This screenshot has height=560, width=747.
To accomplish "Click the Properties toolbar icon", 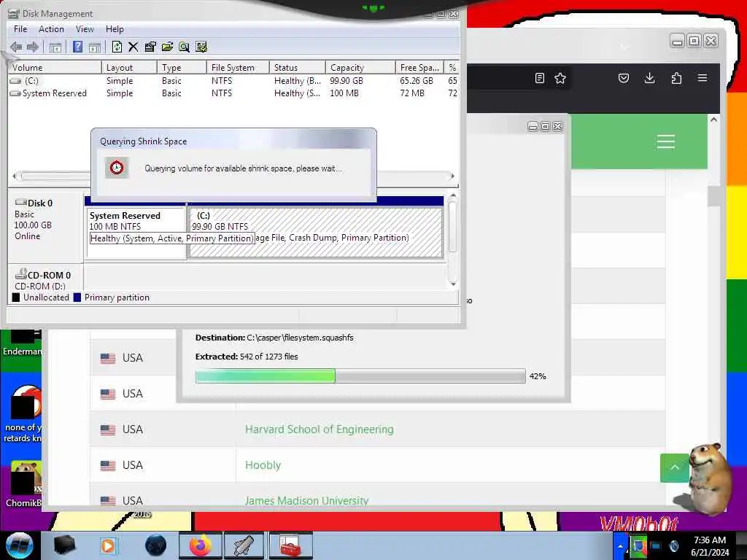I will pyautogui.click(x=150, y=47).
